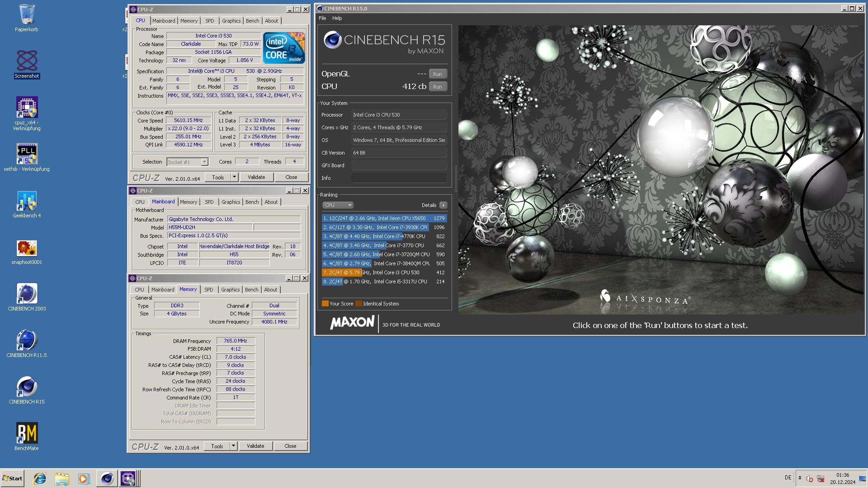Click the rendered Cinebench scene image
This screenshot has width=868, height=488.
pos(661,169)
